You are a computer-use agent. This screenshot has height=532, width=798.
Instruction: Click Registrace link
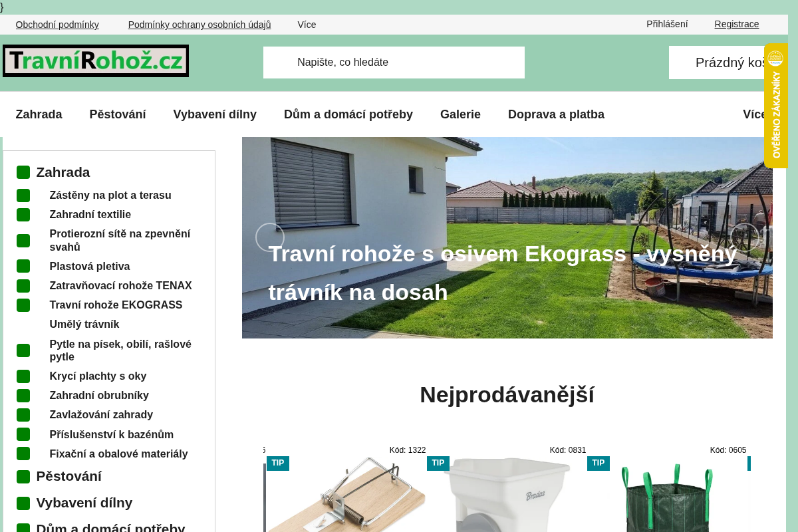click(x=737, y=24)
